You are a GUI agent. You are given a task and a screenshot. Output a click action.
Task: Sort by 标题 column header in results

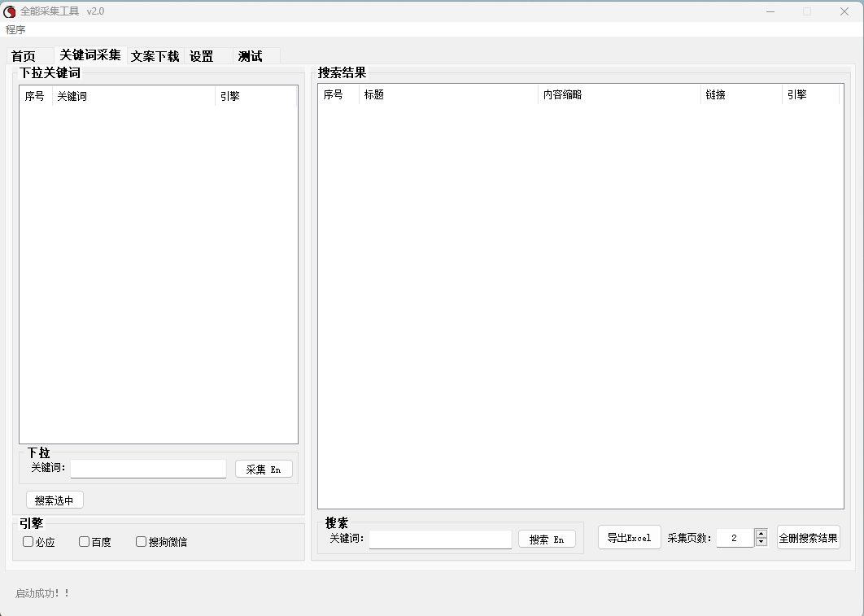coord(447,94)
